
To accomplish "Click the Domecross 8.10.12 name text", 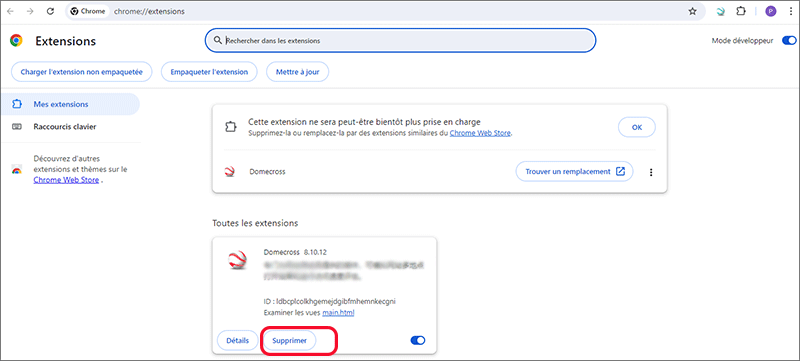I will tap(294, 252).
